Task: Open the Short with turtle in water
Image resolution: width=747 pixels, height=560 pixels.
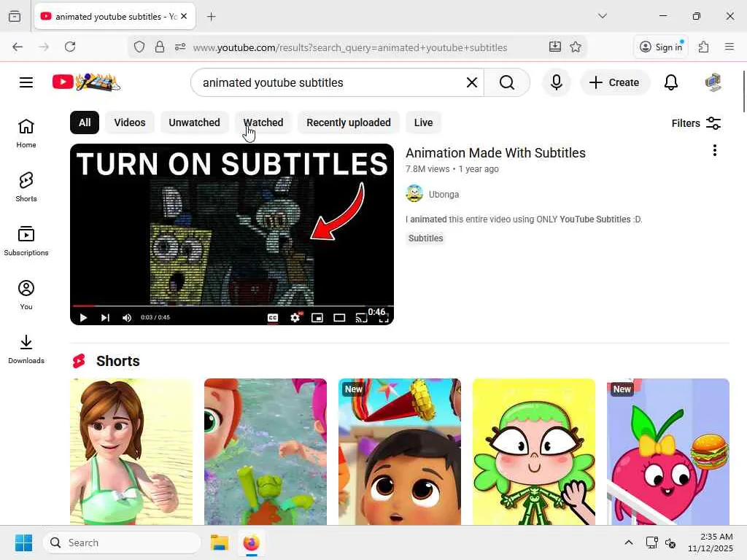Action: click(266, 452)
